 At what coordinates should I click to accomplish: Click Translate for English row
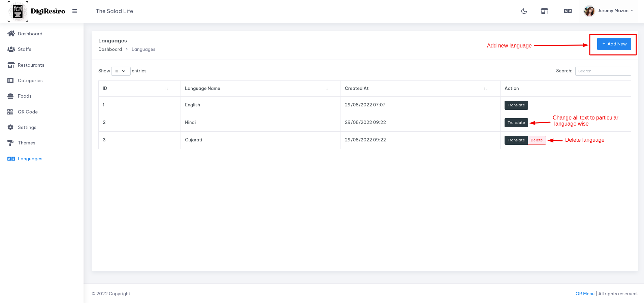(516, 105)
